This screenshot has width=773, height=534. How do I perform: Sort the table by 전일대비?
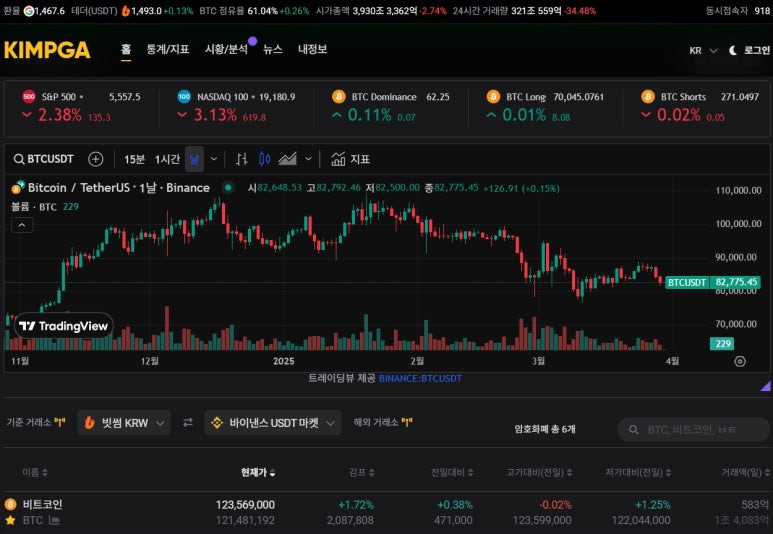coord(452,472)
